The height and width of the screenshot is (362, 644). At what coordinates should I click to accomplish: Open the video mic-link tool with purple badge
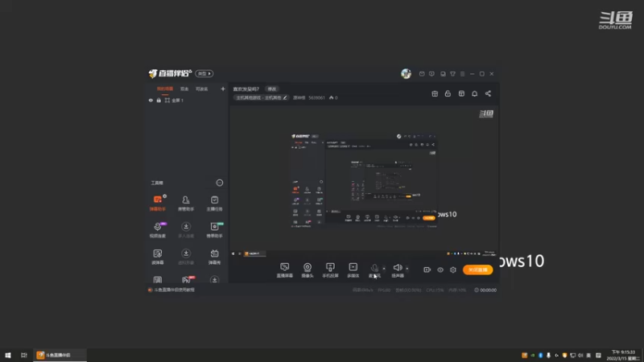(158, 229)
